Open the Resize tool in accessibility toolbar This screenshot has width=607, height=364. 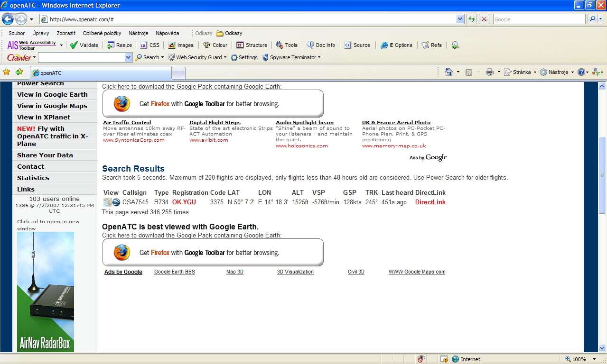coord(119,45)
